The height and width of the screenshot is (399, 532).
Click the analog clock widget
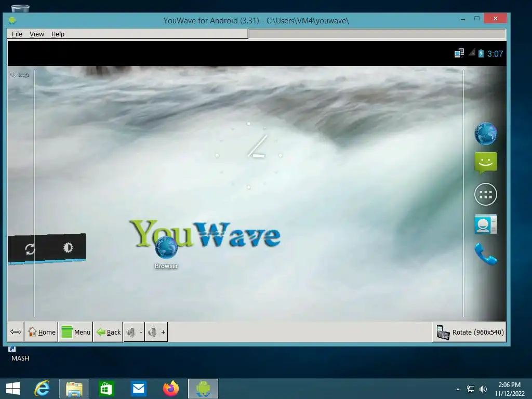(x=249, y=155)
